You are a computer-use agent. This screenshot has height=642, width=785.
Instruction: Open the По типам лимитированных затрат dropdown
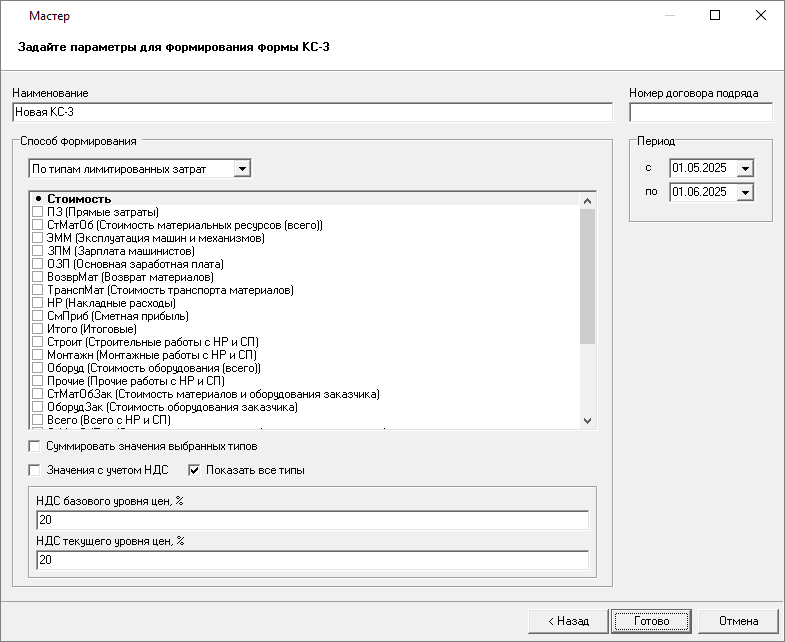pos(242,169)
